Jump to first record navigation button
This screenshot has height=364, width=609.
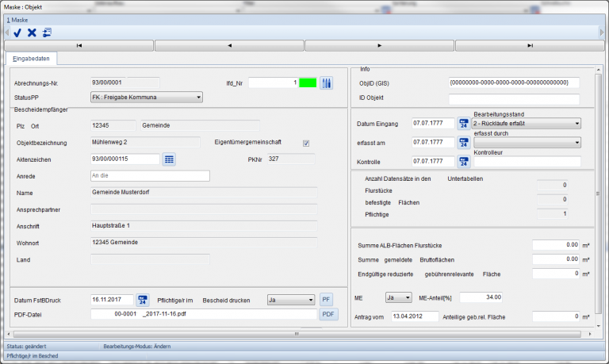tap(79, 45)
